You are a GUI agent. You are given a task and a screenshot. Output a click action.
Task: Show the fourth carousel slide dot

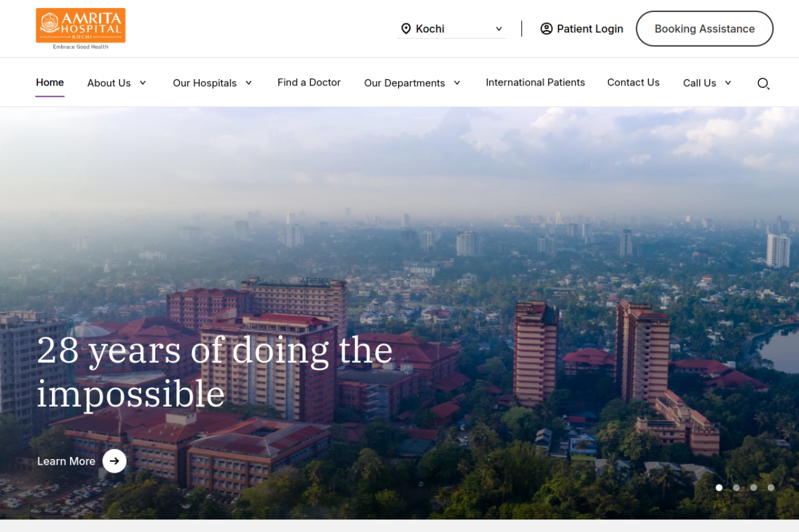[x=771, y=488]
